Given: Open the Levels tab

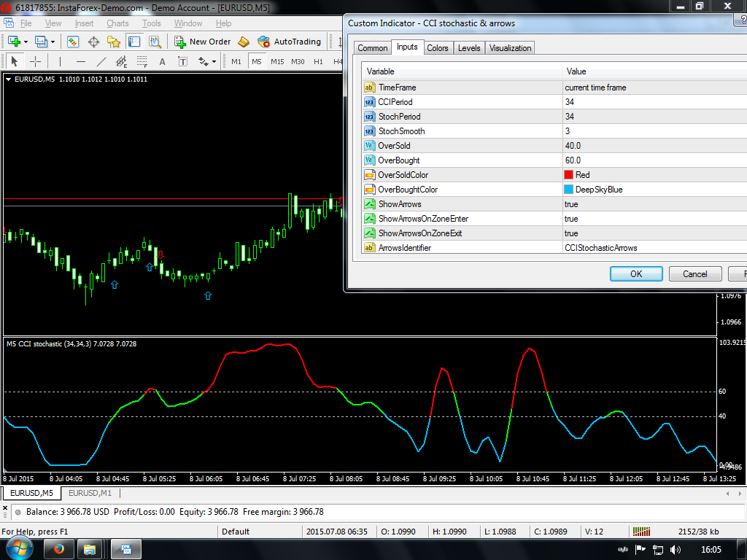Looking at the screenshot, I should [468, 48].
